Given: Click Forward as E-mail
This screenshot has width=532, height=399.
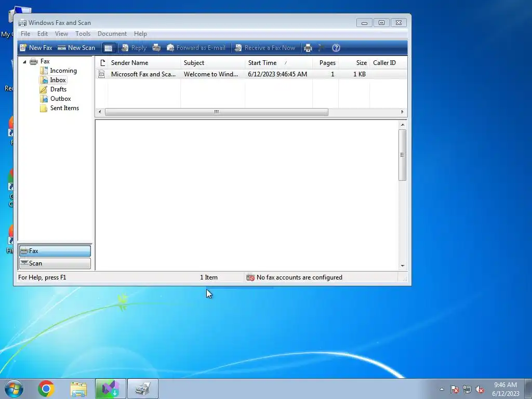Looking at the screenshot, I should [x=196, y=48].
